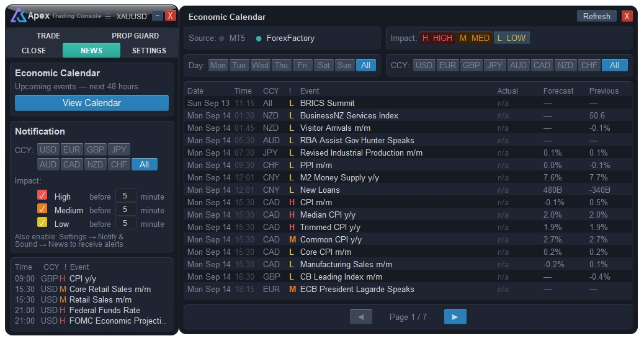Toggle Medium impact notification checkbox

coord(42,208)
